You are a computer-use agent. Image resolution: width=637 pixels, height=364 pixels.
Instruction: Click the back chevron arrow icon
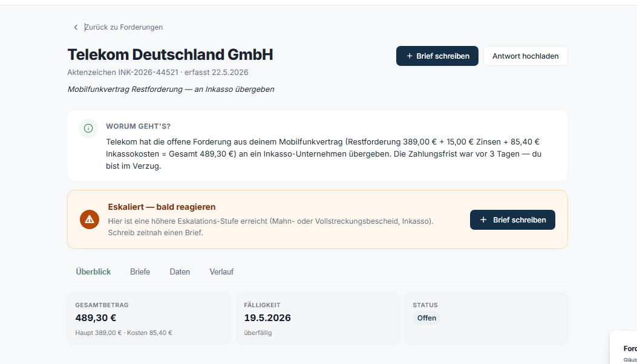coord(76,27)
